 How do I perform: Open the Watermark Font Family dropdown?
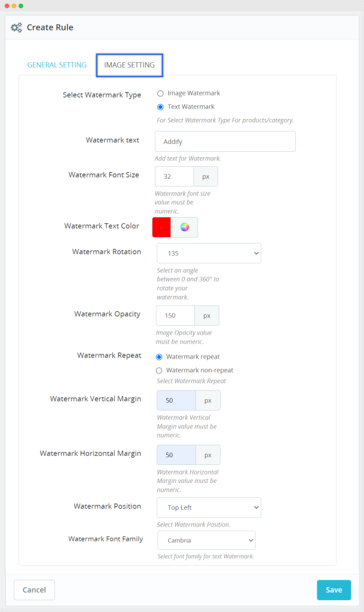[x=206, y=540]
